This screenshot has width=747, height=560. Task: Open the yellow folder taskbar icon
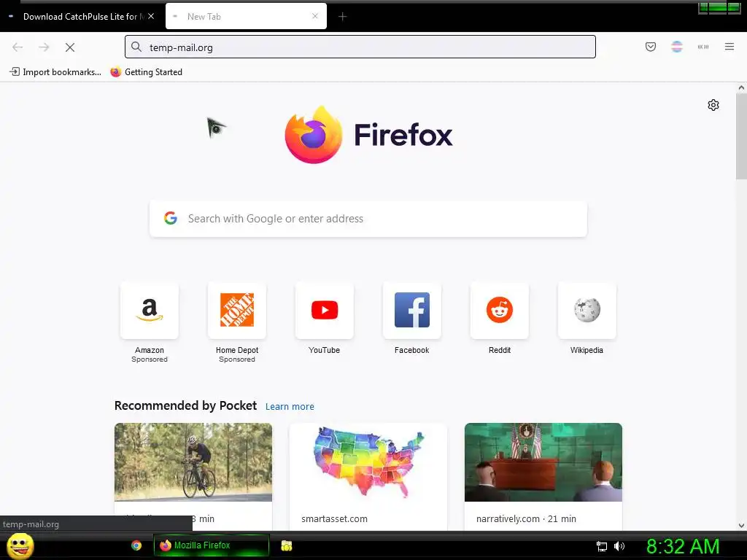(x=286, y=545)
